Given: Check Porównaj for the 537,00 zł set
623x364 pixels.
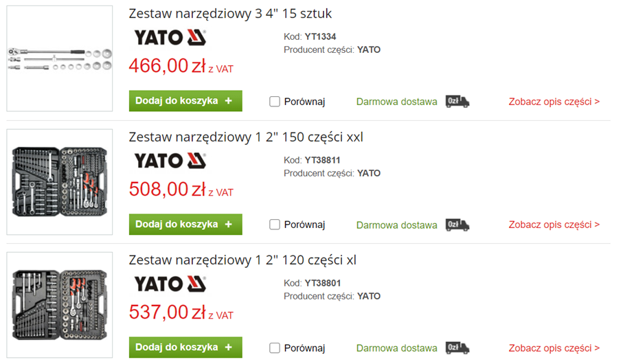Looking at the screenshot, I should coord(275,348).
